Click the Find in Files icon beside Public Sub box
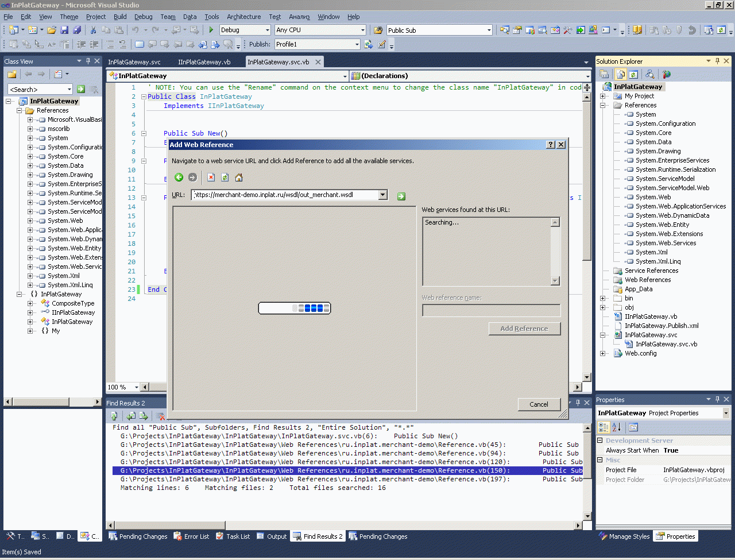 point(378,30)
